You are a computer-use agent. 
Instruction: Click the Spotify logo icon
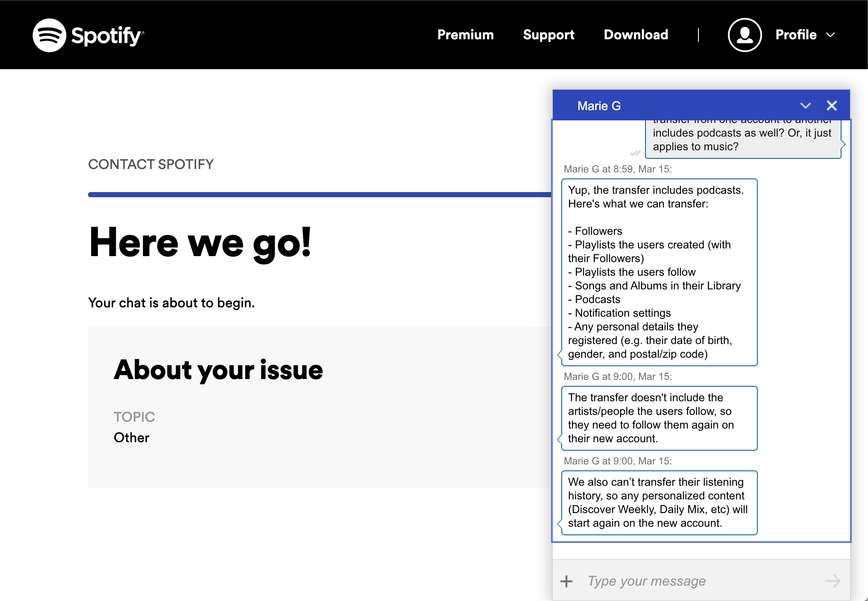(x=49, y=35)
